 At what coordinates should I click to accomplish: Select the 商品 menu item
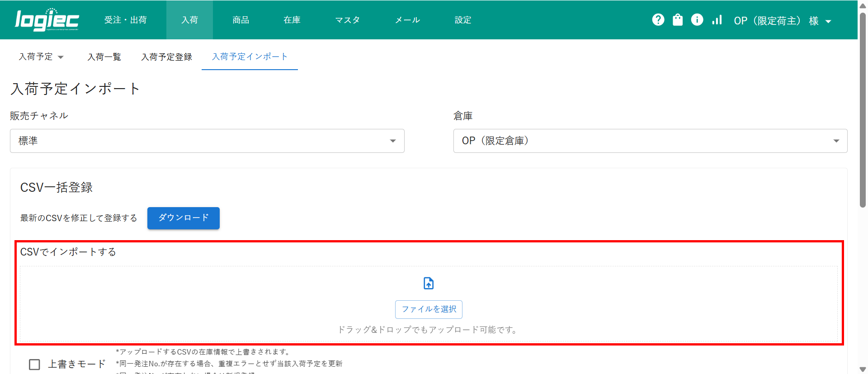[x=241, y=20]
